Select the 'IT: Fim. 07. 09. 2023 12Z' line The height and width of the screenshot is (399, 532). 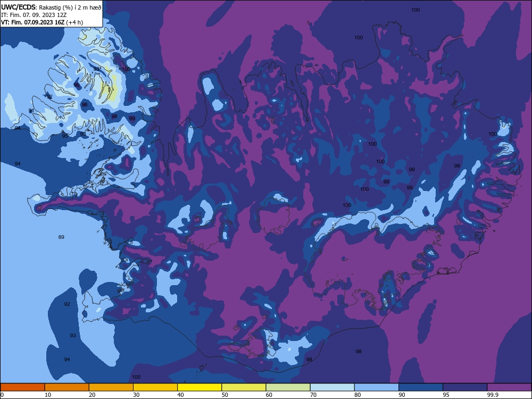click(x=34, y=15)
